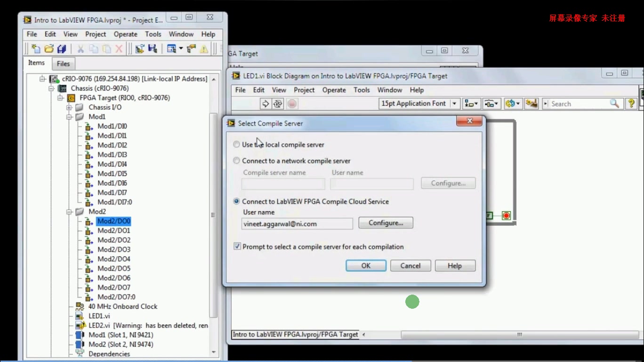Click the search magnifier icon in LED1.vi

pyautogui.click(x=615, y=103)
